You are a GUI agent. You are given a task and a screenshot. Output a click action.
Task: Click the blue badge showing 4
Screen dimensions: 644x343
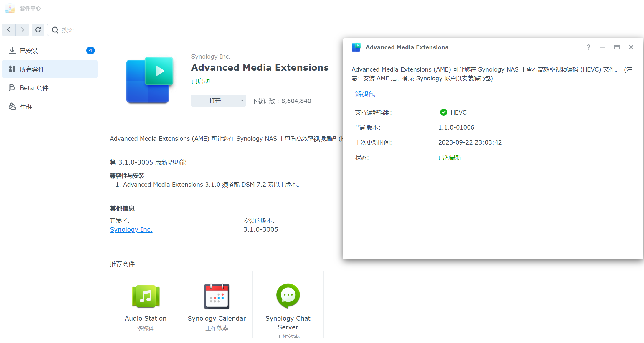pyautogui.click(x=90, y=51)
